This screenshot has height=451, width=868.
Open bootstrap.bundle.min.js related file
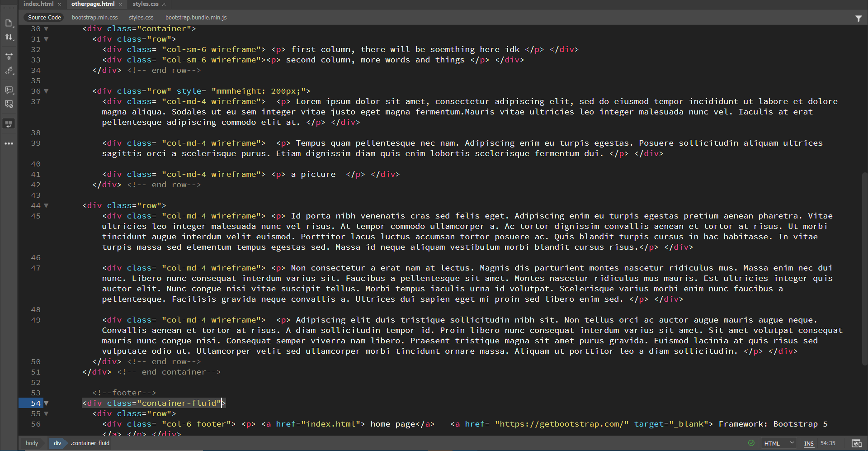[196, 18]
